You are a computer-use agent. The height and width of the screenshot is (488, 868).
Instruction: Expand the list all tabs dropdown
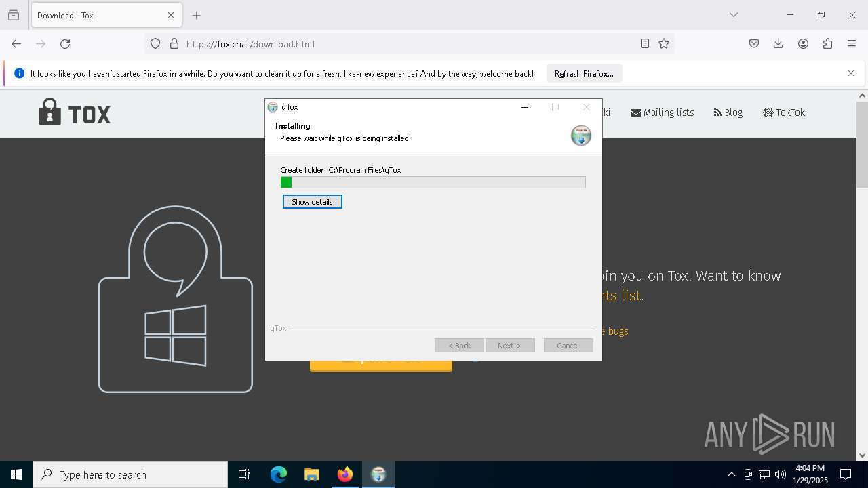click(x=734, y=15)
